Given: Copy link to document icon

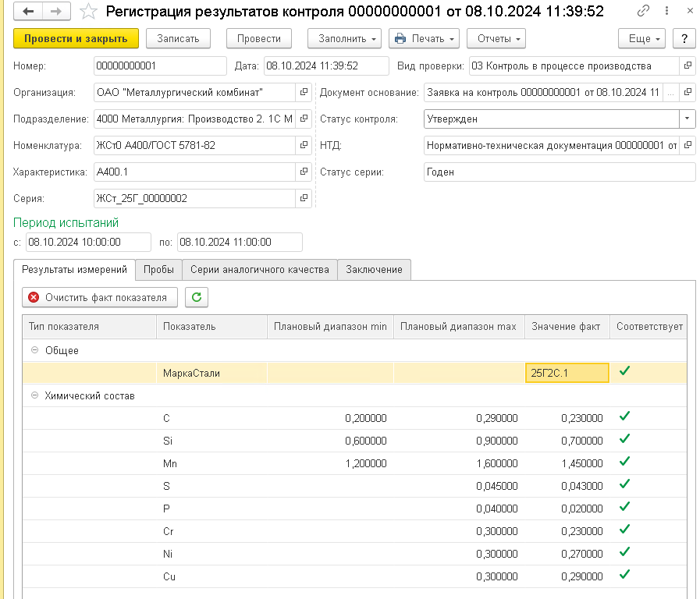Looking at the screenshot, I should pyautogui.click(x=643, y=12).
